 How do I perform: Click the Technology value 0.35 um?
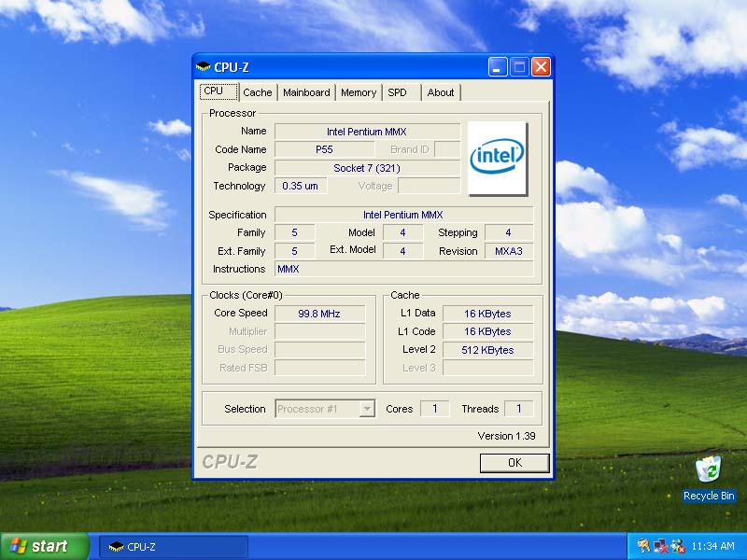pos(301,186)
